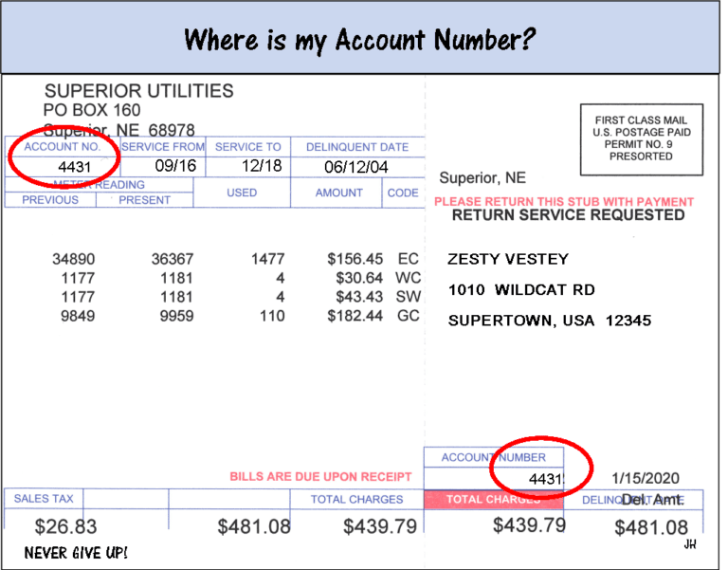Screen dimensions: 728x570
Task: Click the Service From date 09/16
Action: pos(174,167)
